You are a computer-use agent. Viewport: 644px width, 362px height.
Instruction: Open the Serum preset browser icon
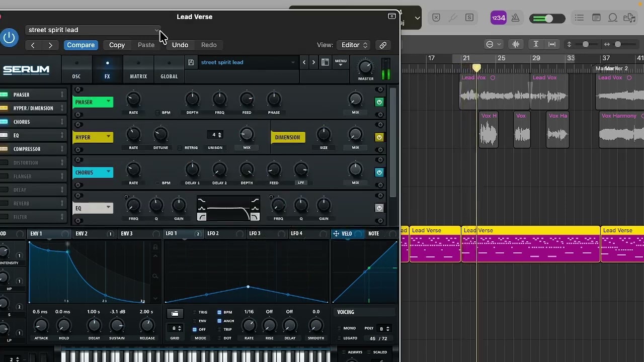[325, 62]
